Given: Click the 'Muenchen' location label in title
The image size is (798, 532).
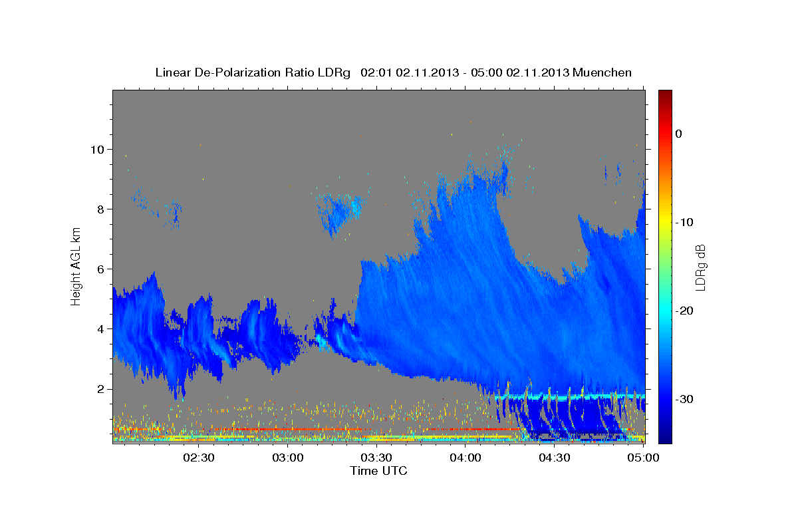Looking at the screenshot, I should [x=603, y=72].
